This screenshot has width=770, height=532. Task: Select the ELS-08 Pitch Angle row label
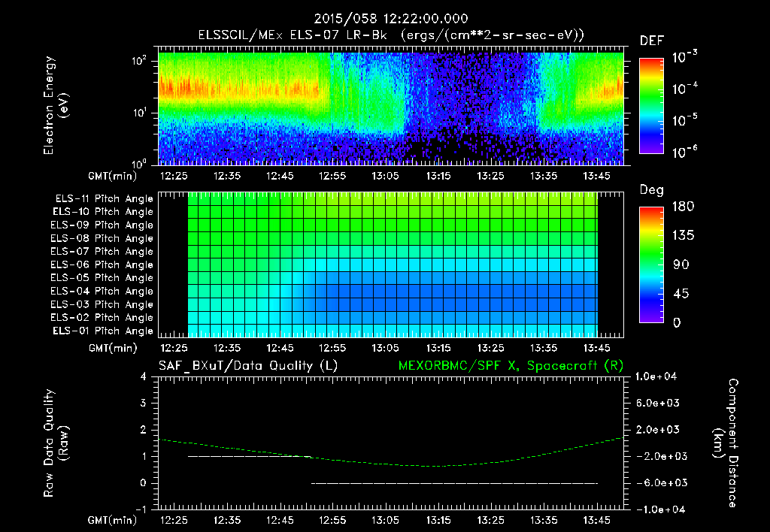click(102, 238)
